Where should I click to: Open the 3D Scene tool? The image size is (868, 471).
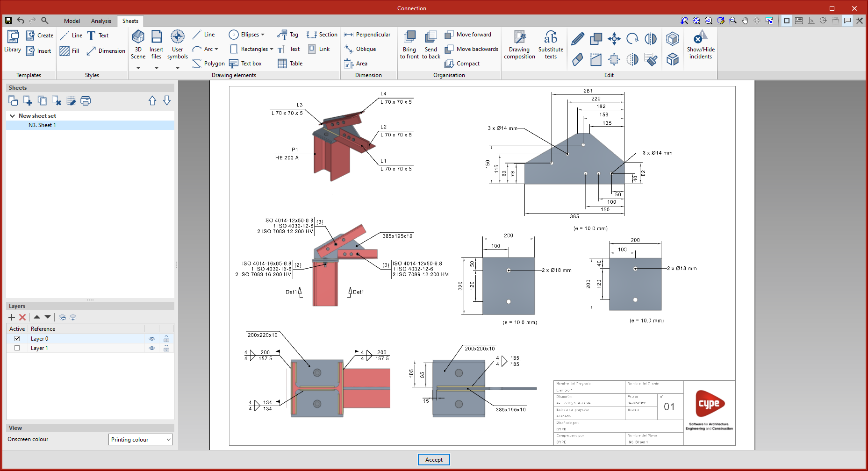click(x=138, y=44)
